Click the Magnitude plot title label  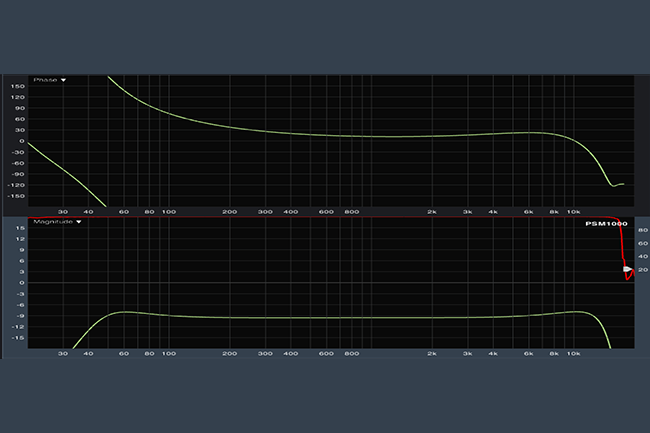[52, 222]
